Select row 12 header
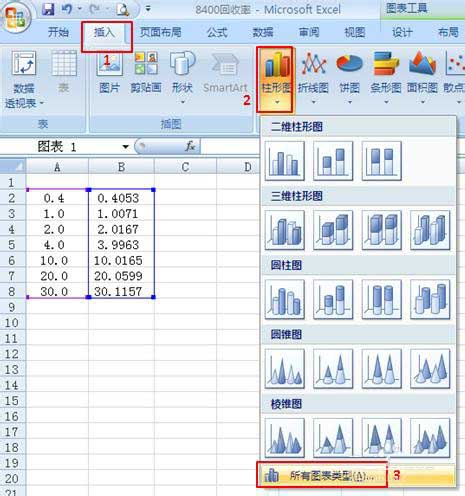Image resolution: width=465 pixels, height=496 pixels. point(13,354)
